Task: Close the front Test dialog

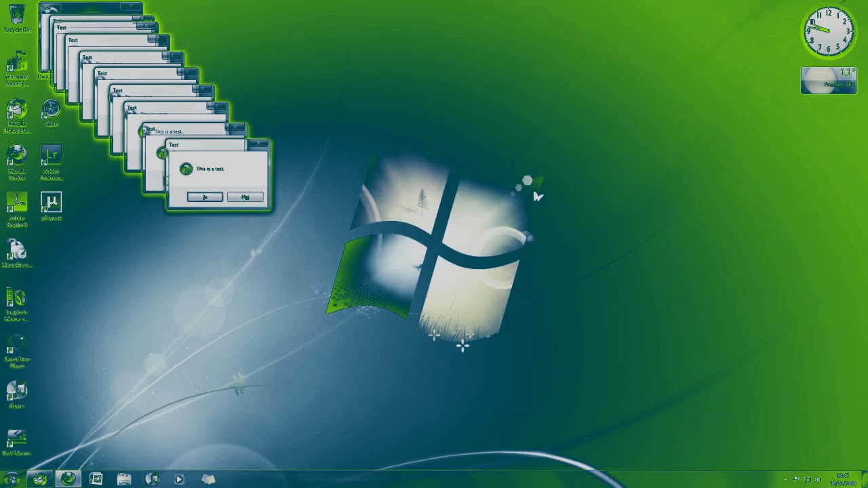Action: [258, 144]
